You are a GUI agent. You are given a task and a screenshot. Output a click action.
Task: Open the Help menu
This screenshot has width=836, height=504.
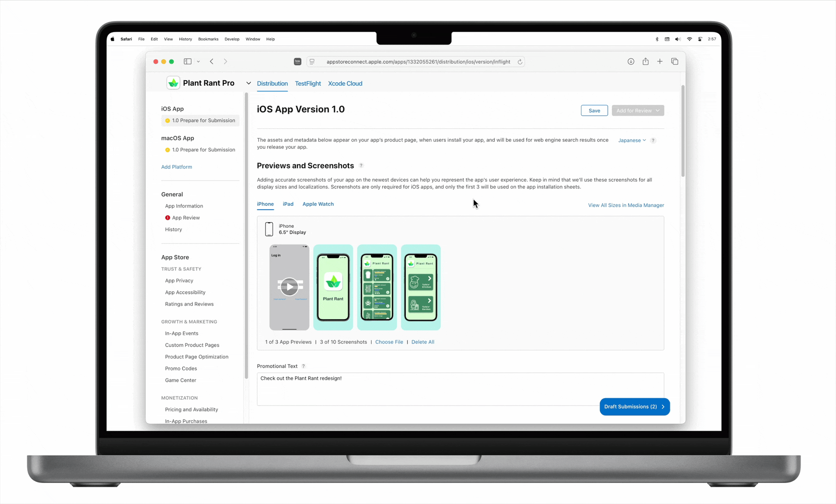tap(271, 39)
